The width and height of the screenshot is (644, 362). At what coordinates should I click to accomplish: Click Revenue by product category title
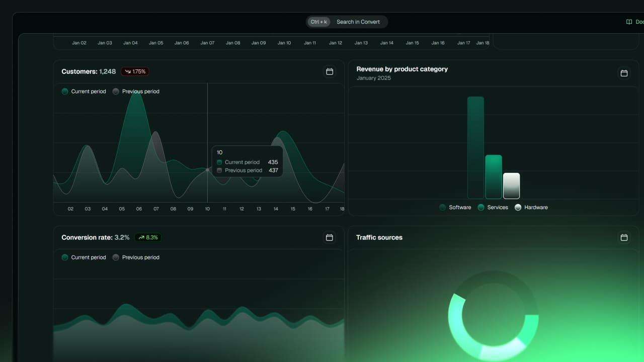click(402, 69)
